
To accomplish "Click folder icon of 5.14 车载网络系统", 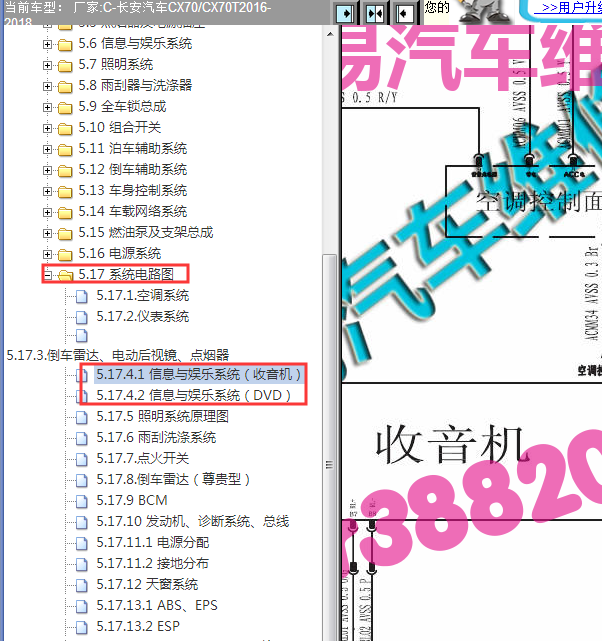I will [65, 213].
